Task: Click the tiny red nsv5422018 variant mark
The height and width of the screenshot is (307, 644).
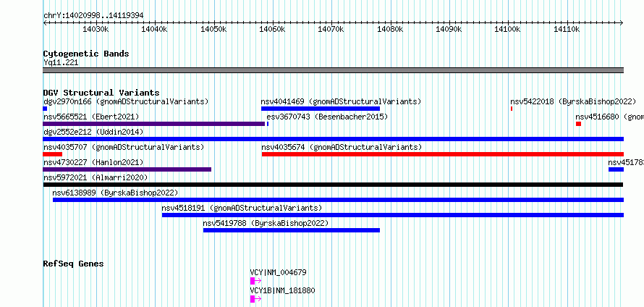Action: [512, 109]
